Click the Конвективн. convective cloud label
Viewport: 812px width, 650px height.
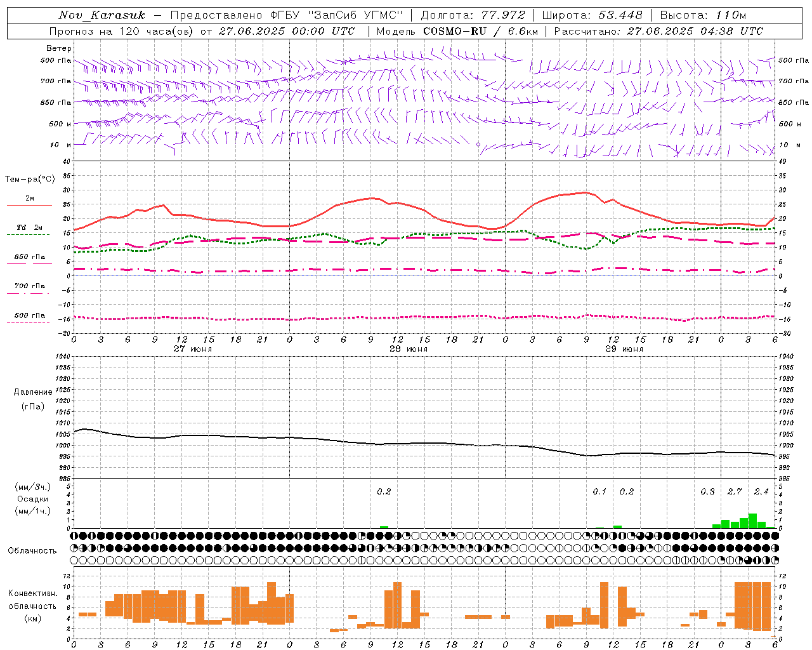[x=33, y=594]
